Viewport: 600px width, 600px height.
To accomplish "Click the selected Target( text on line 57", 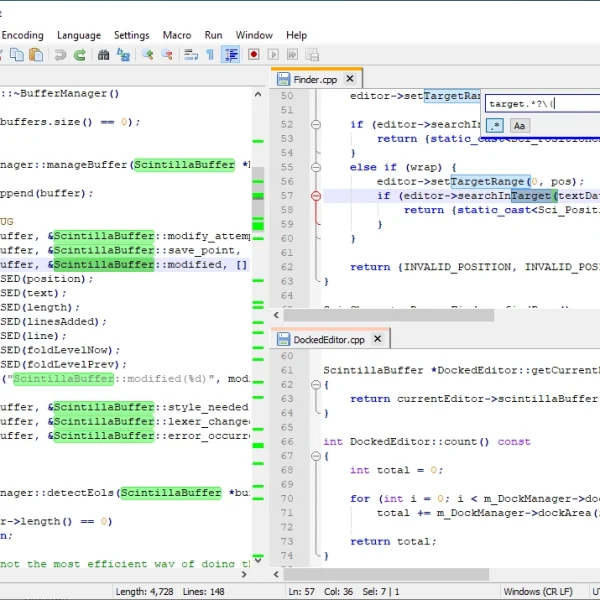I will [x=535, y=196].
